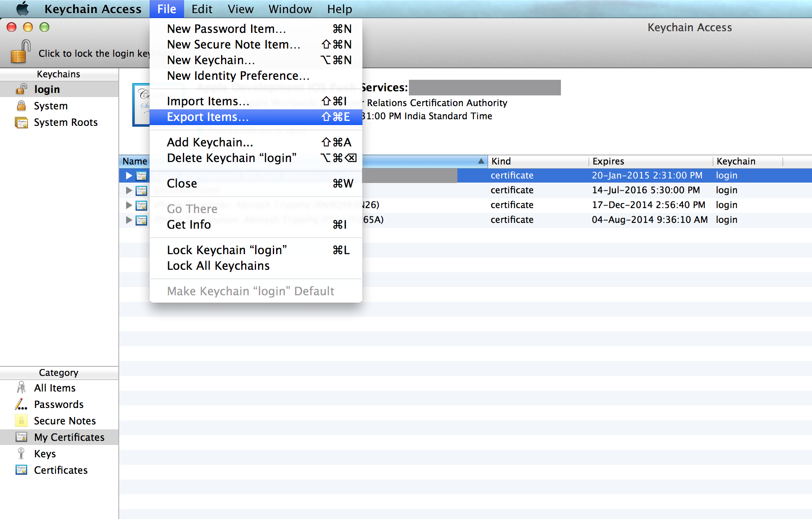
Task: Click Import Items in File menu
Action: pyautogui.click(x=208, y=100)
